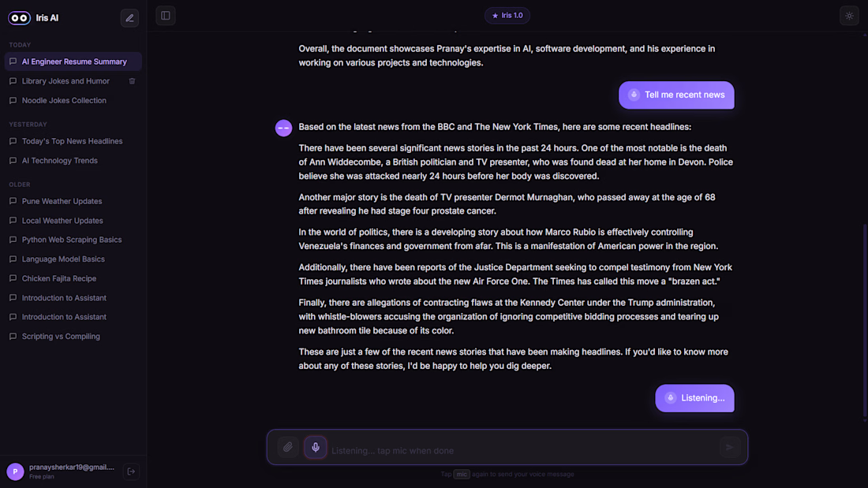Click the send message arrow icon
868x488 pixels.
730,447
